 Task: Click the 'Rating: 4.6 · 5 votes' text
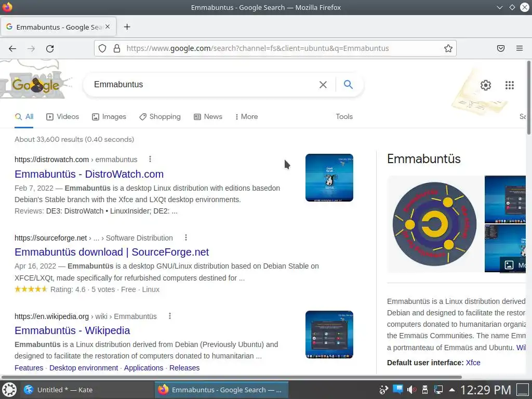(x=83, y=289)
